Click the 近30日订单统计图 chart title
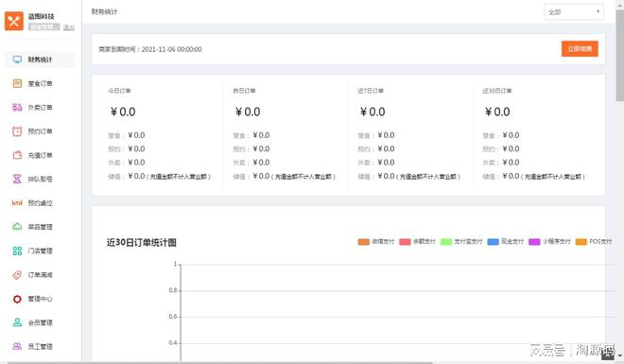 point(142,242)
